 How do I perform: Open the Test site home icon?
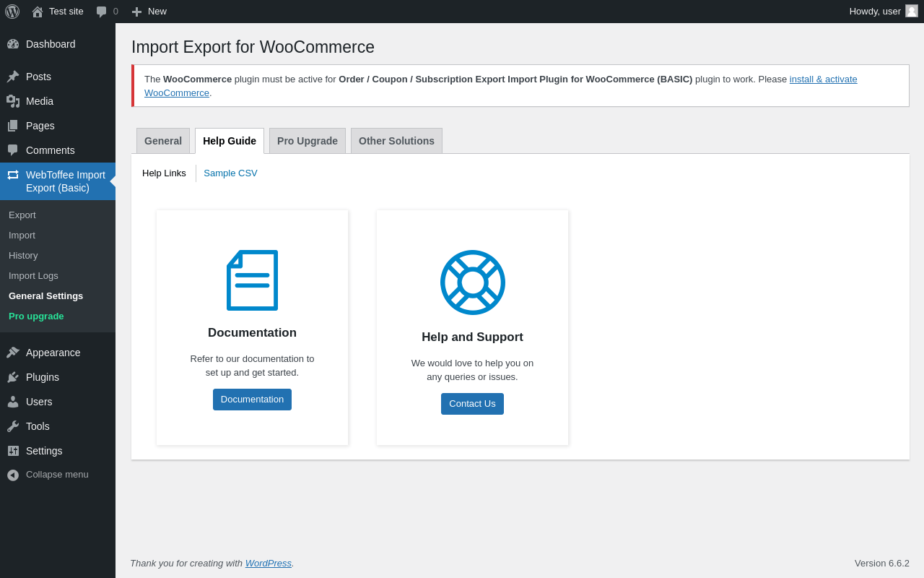pyautogui.click(x=38, y=12)
